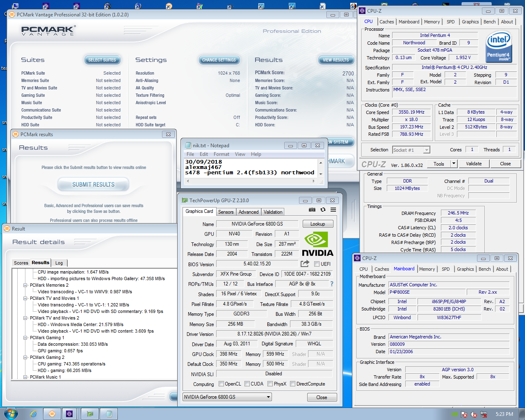Open the CPU-Z Tools dropdown arrow
Viewport: 525px width, 420px height.
click(454, 164)
